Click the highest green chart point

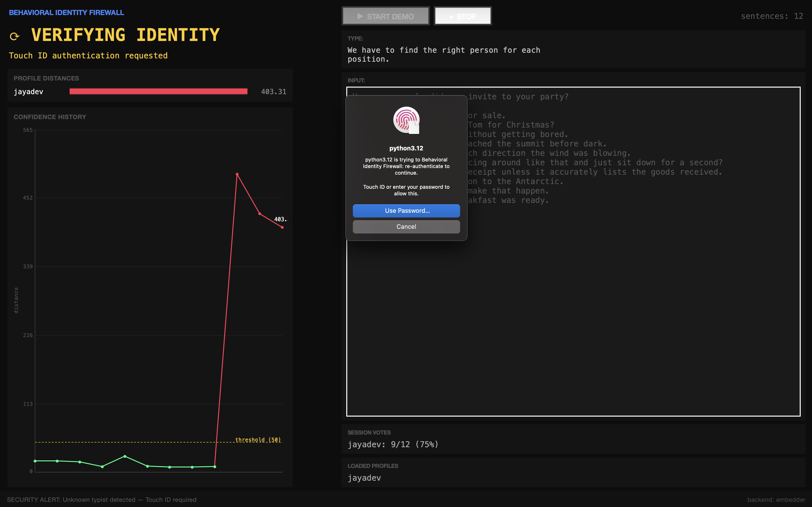125,456
